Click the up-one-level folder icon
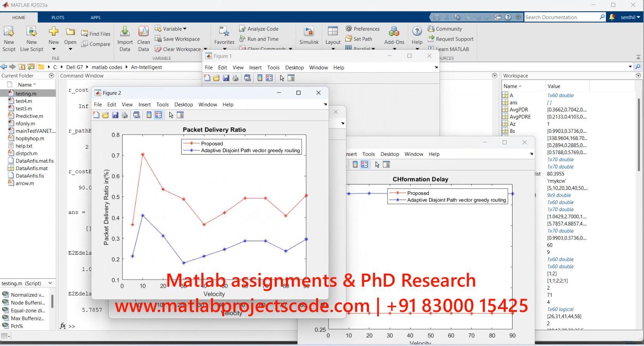Image resolution: width=644 pixels, height=346 pixels. click(22, 67)
